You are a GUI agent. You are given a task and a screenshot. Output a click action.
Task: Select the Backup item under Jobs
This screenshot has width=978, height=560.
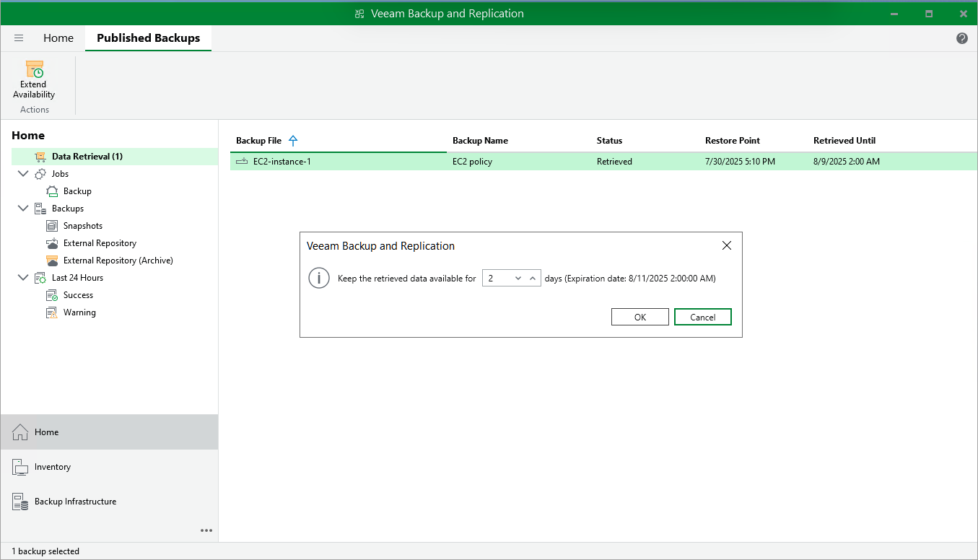[77, 191]
